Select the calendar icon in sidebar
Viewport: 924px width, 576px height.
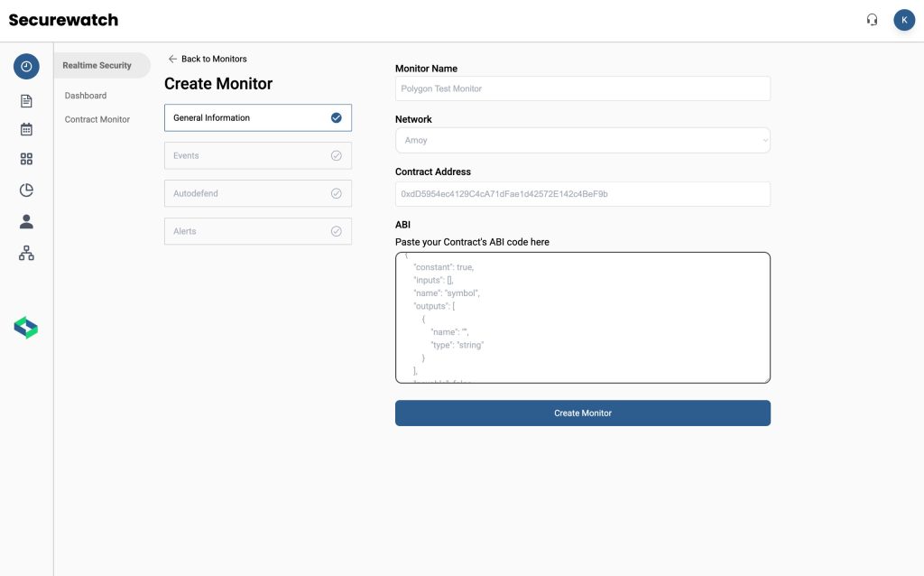coord(26,129)
